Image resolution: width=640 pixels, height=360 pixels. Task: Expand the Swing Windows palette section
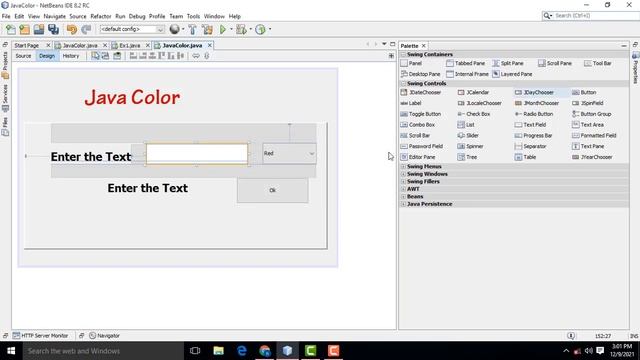pyautogui.click(x=403, y=174)
